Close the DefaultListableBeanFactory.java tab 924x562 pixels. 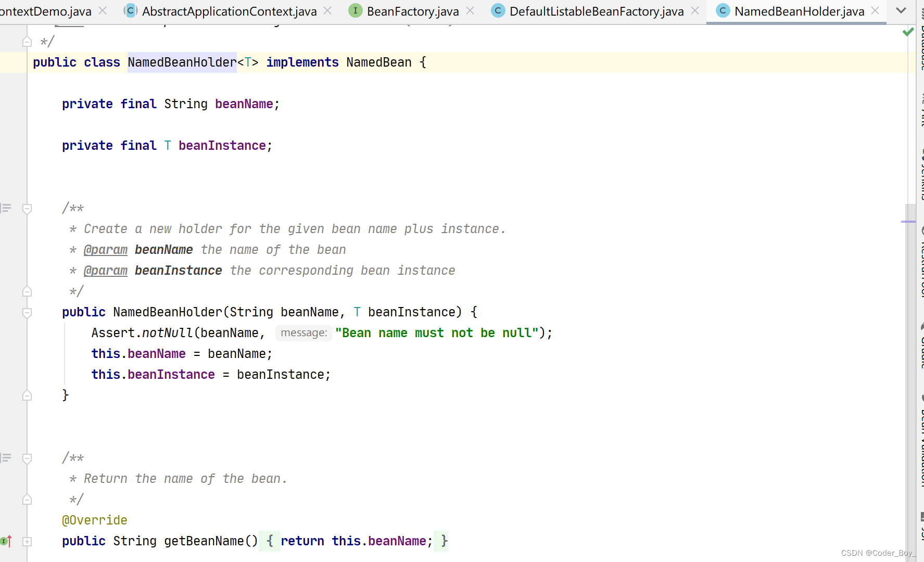point(695,10)
